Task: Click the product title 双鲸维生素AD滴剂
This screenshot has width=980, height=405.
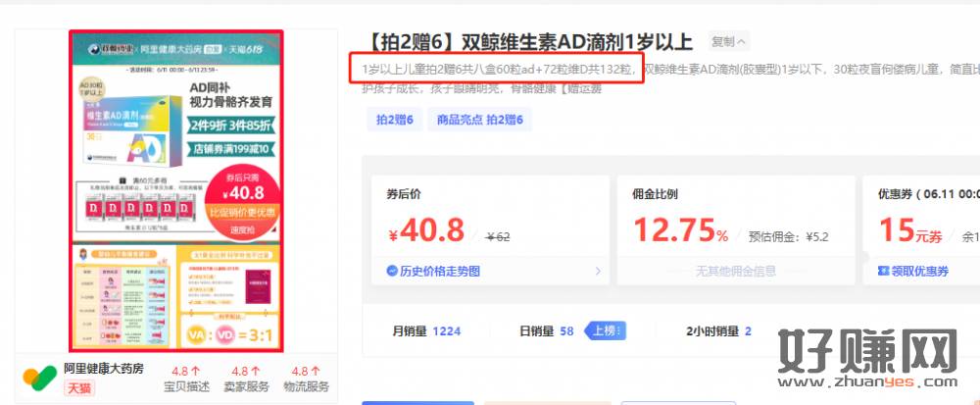Action: pos(527,42)
